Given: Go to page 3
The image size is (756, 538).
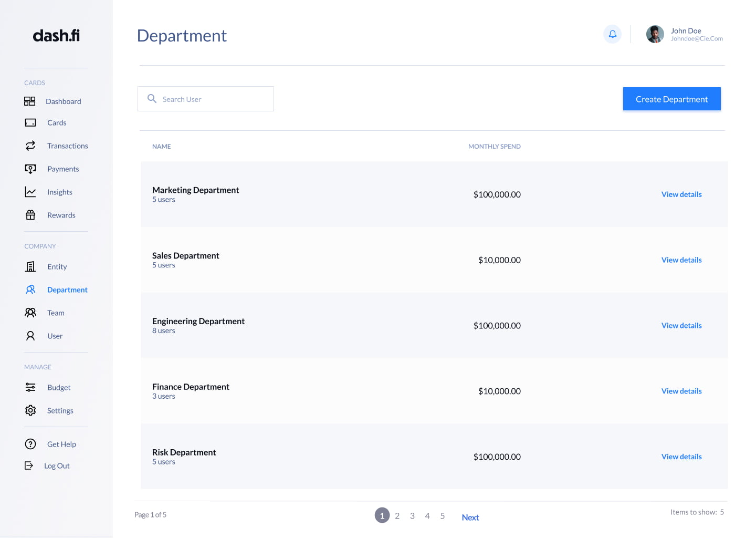Looking at the screenshot, I should click(412, 516).
